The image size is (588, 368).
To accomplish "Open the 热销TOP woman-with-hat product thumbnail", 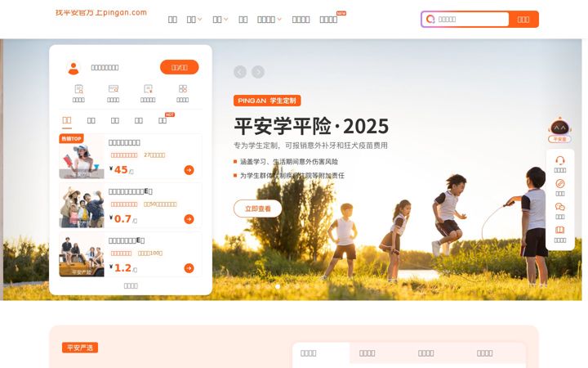I will click(82, 156).
